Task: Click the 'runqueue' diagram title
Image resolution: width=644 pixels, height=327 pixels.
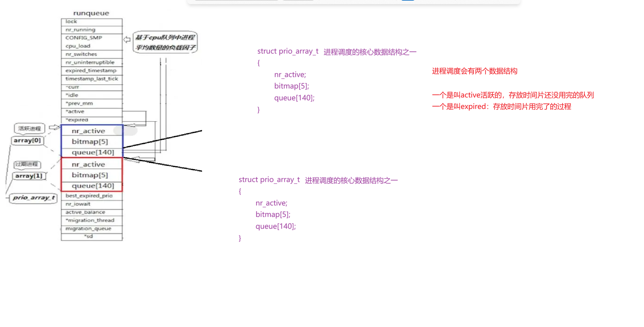Action: click(x=91, y=13)
